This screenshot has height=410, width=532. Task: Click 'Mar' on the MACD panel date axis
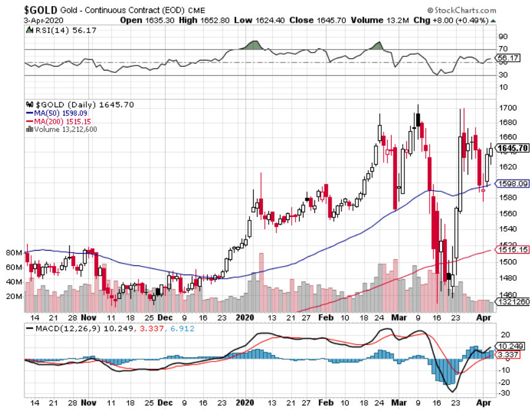[x=399, y=403]
